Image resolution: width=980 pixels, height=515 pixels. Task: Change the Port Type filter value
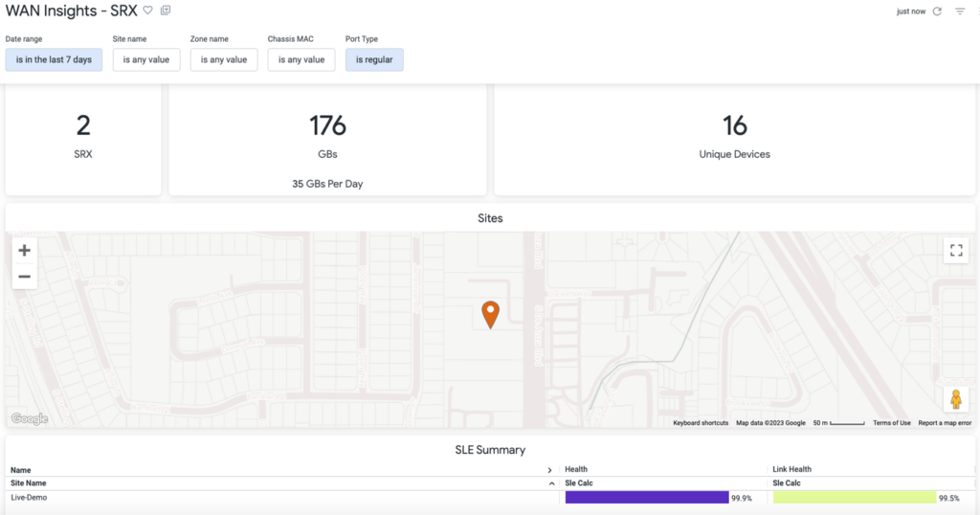click(x=374, y=59)
